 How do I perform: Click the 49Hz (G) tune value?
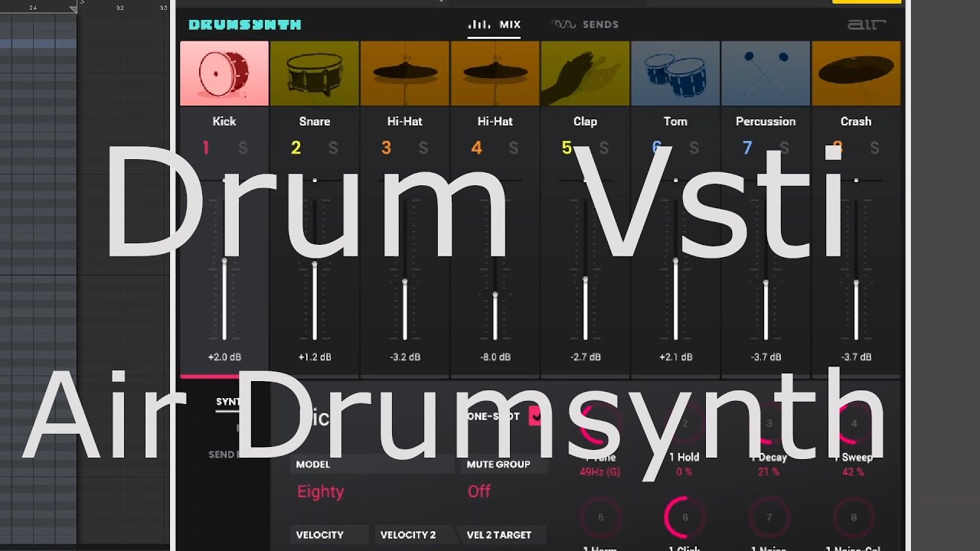pos(600,472)
